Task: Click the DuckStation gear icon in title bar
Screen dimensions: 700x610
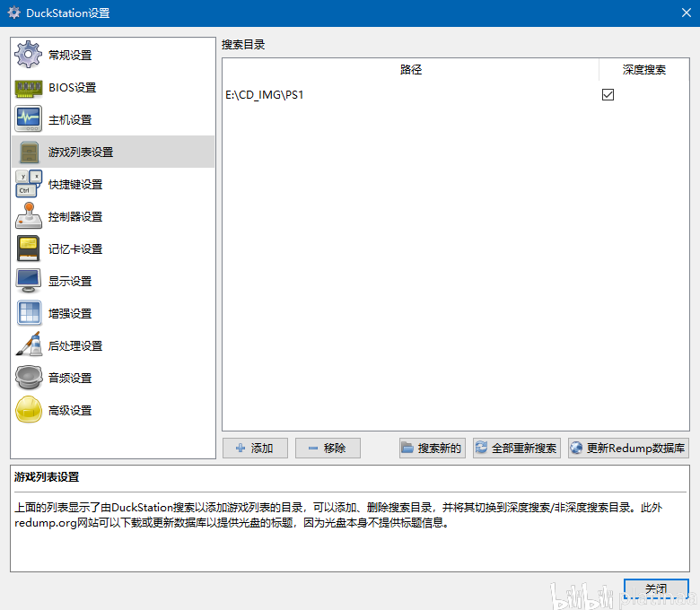Action: tap(13, 13)
